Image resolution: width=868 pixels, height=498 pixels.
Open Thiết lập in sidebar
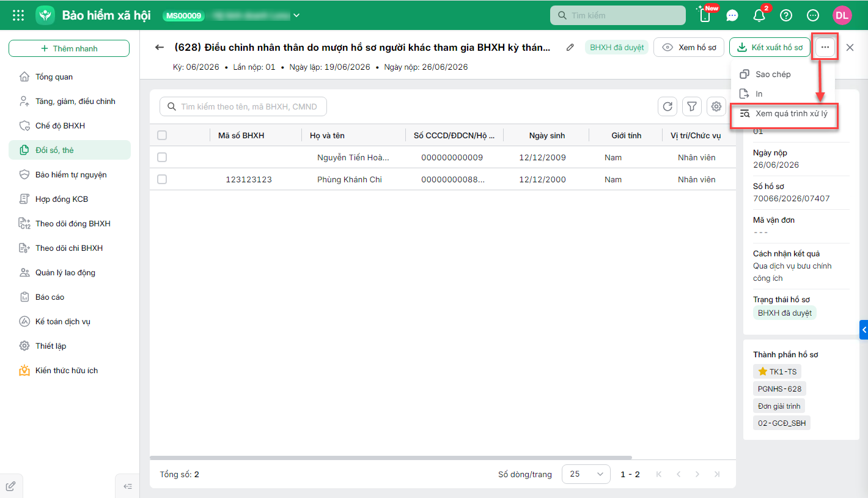(x=70, y=346)
